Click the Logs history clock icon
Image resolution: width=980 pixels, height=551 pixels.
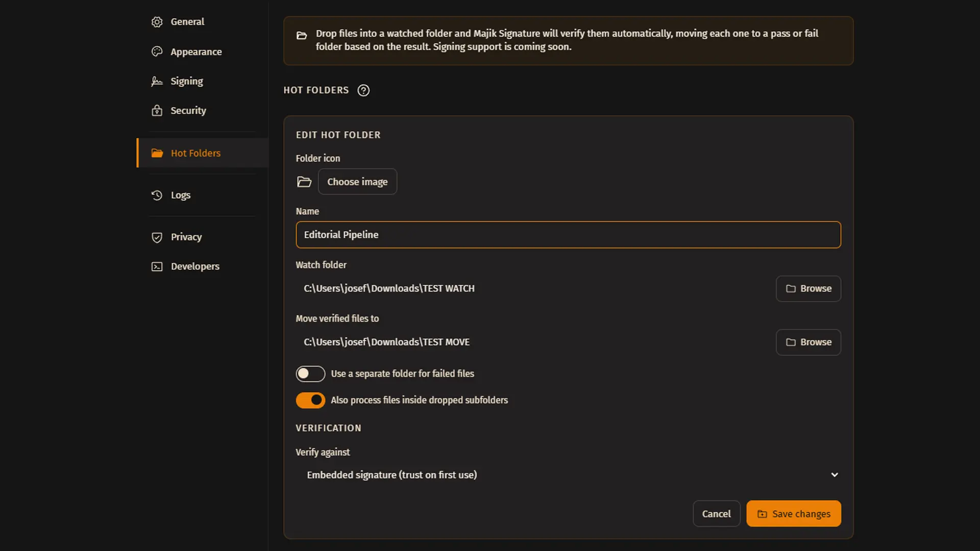[x=157, y=195]
